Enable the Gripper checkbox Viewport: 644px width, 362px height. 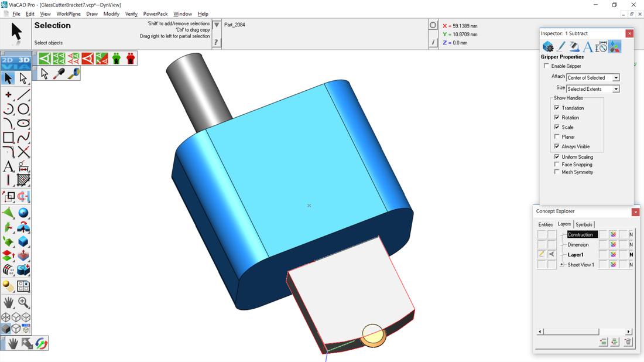pyautogui.click(x=547, y=66)
